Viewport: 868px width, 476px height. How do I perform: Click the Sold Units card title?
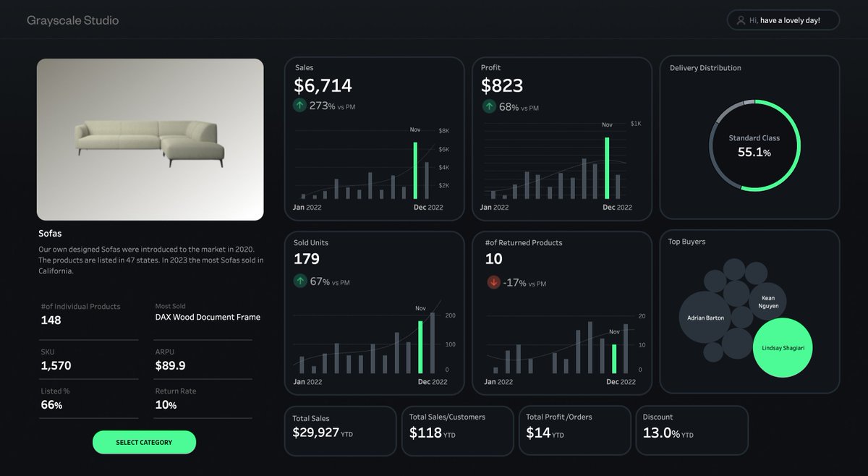coord(311,242)
